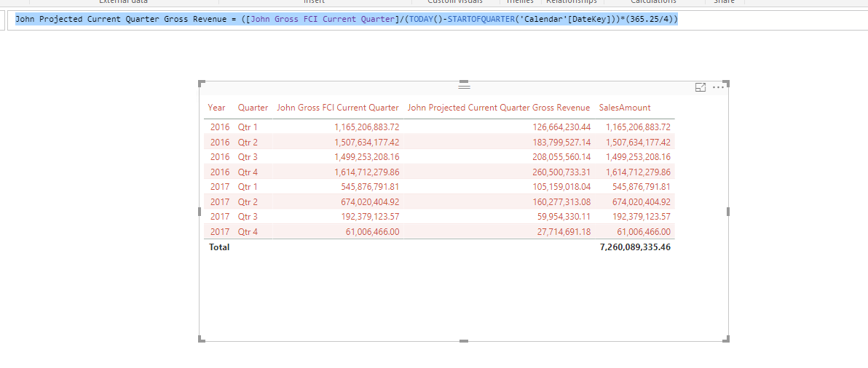
Task: Click TODAY() function in formula bar
Action: pos(426,20)
